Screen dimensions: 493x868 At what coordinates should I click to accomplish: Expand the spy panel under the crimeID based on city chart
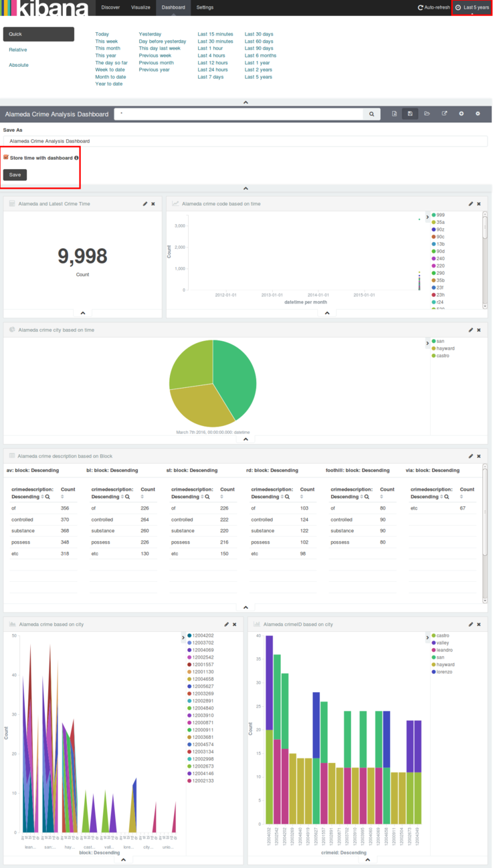click(x=368, y=860)
